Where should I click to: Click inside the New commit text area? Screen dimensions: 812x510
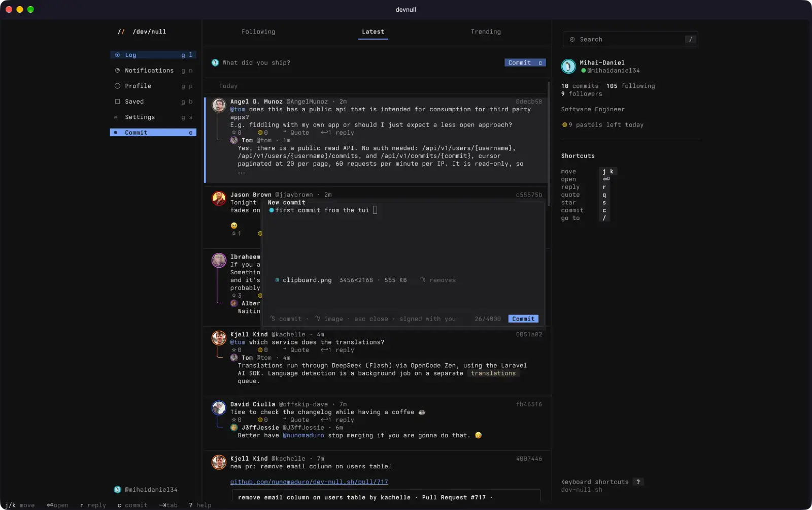click(x=403, y=241)
